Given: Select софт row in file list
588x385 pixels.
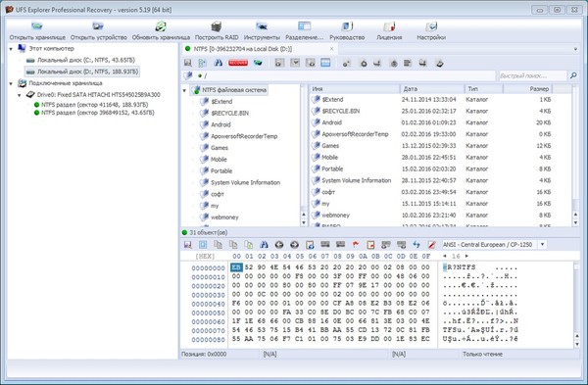Looking at the screenshot, I should tap(431, 192).
